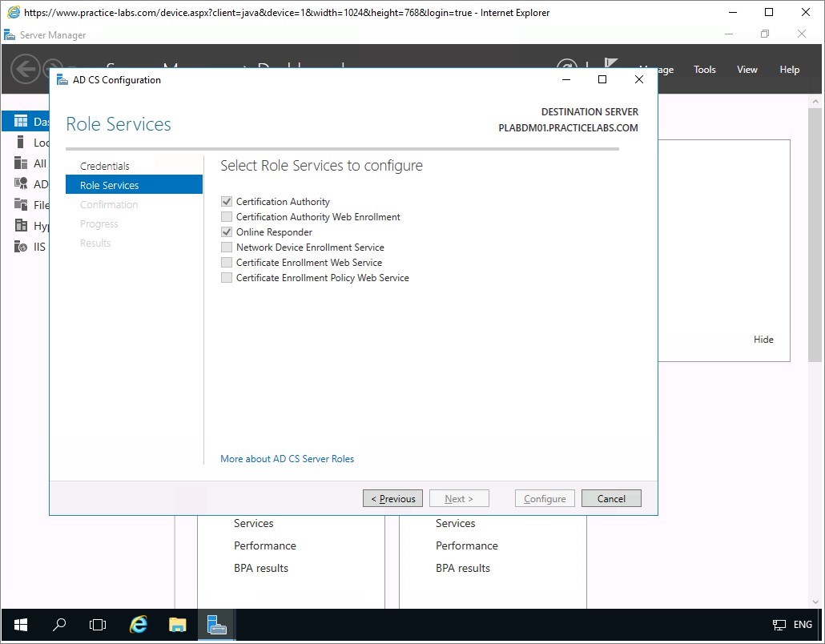
Task: Open Services in the left server tile
Action: tap(254, 523)
